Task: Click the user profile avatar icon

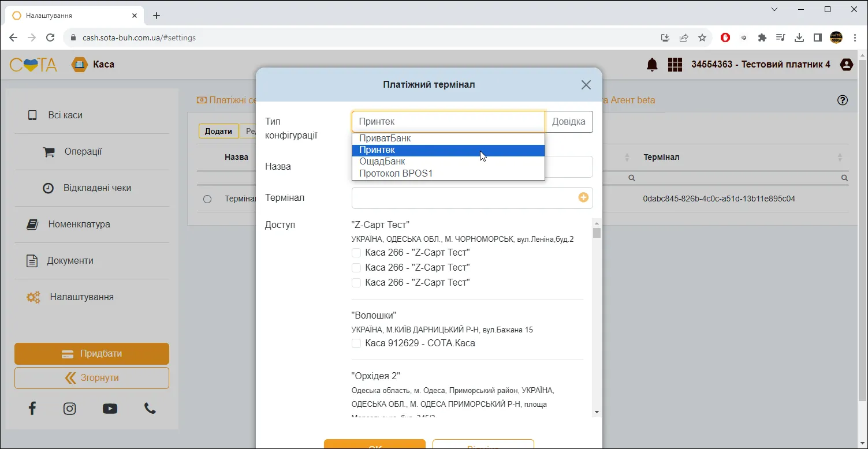Action: click(x=847, y=65)
